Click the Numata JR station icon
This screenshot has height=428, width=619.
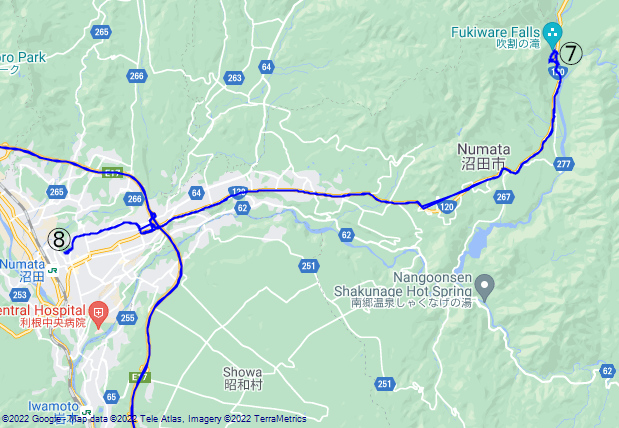(x=52, y=271)
